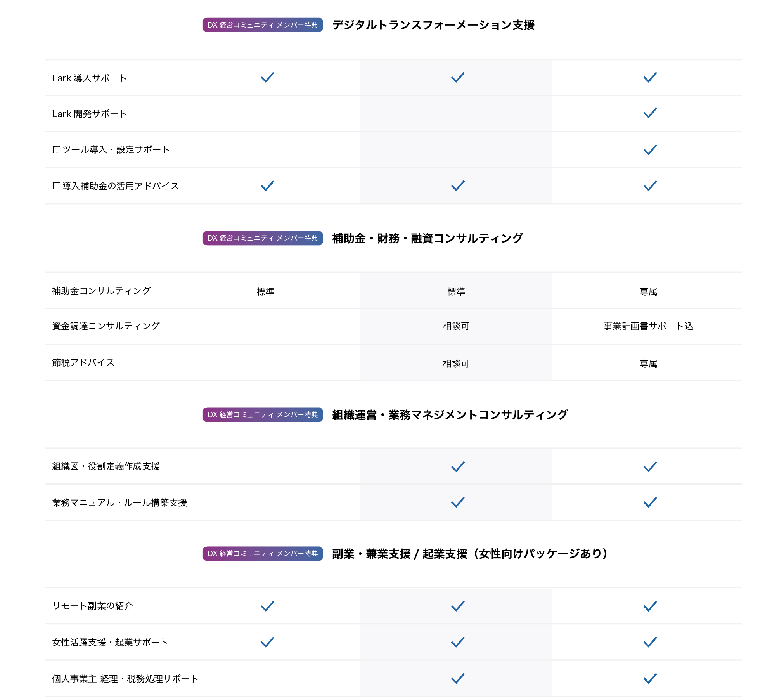
Task: Click the DX badge beside 副業・兼業支援 heading
Action: point(263,553)
